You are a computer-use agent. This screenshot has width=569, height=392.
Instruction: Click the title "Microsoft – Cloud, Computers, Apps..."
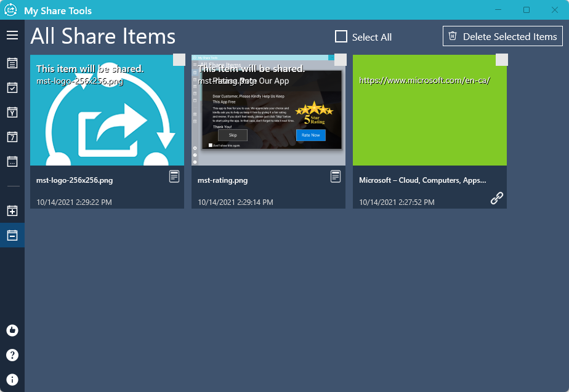(422, 180)
